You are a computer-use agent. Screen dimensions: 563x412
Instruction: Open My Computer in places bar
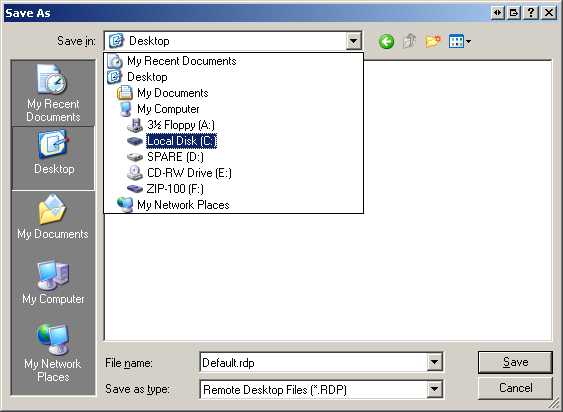pos(53,282)
